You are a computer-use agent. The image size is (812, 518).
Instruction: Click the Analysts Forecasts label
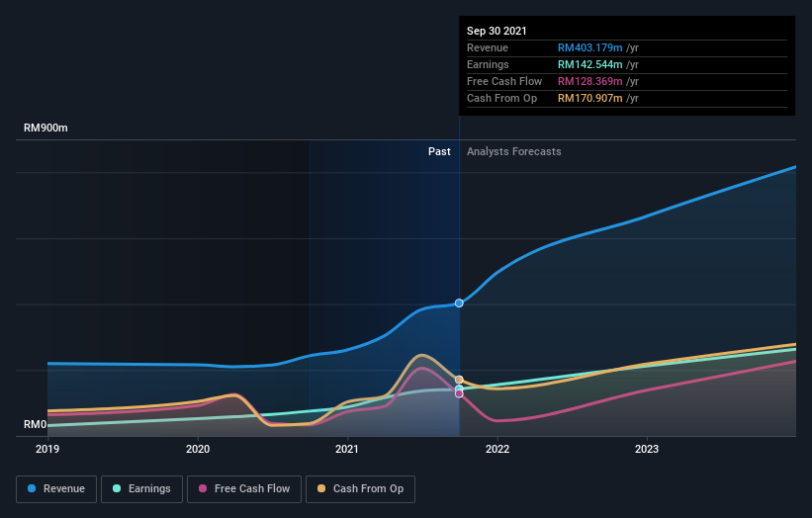[513, 151]
